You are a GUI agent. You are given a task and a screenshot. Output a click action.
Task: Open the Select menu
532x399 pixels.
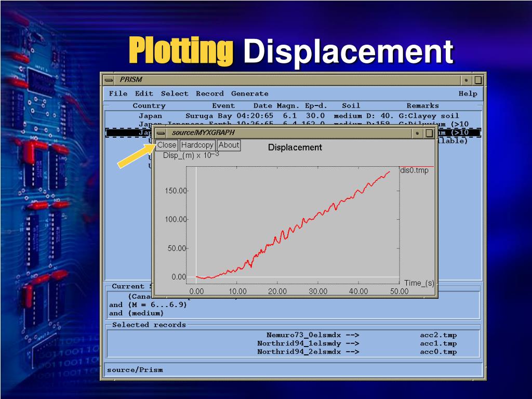tap(175, 94)
